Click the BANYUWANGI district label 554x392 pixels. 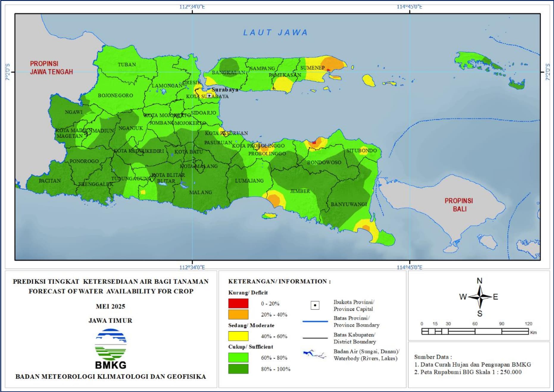click(x=349, y=204)
